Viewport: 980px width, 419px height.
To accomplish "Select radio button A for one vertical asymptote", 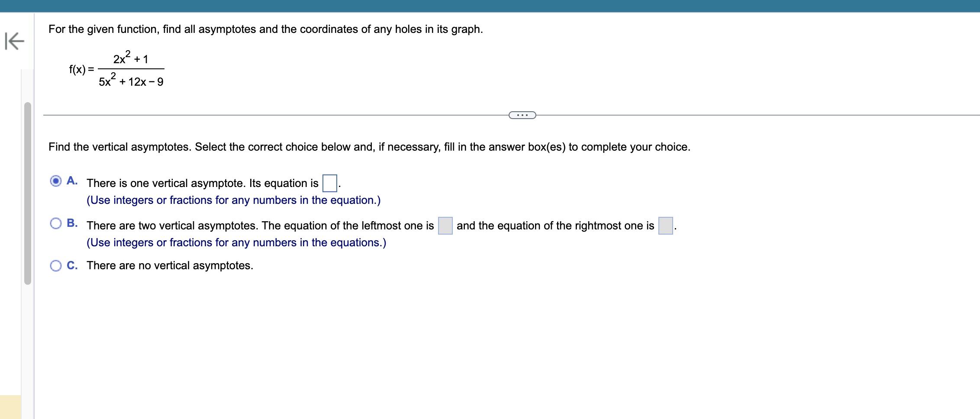I will 56,182.
